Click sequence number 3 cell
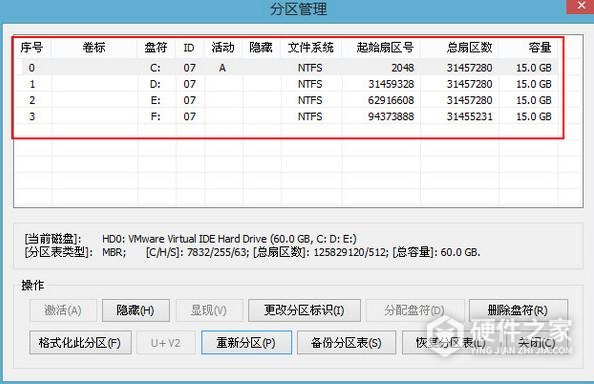The width and height of the screenshot is (594, 384). tap(32, 117)
